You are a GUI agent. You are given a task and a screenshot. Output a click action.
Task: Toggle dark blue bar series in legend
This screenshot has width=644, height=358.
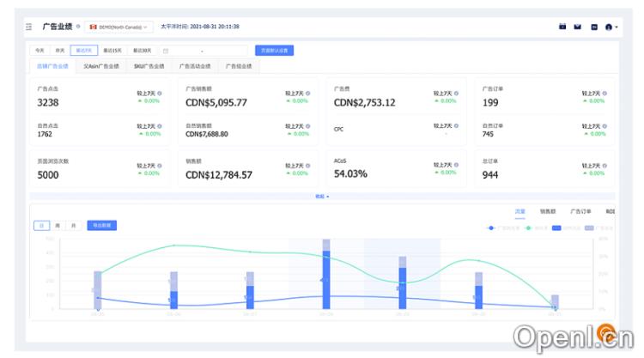pos(566,228)
